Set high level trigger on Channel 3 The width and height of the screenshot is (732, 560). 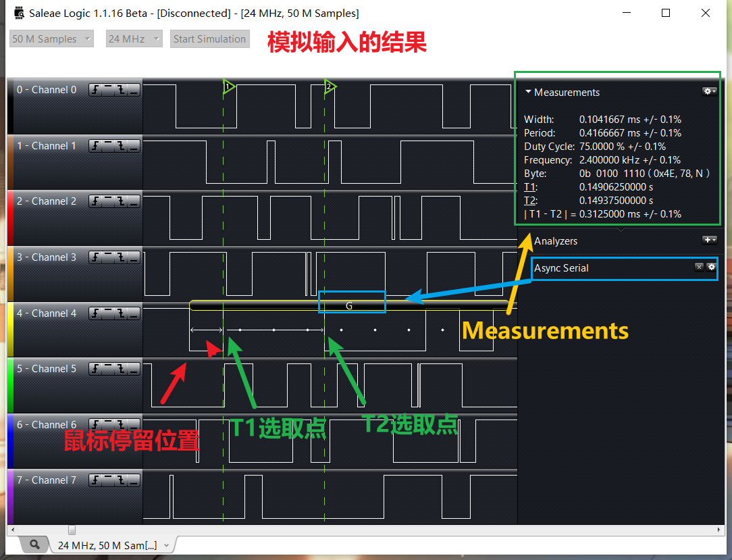tap(108, 257)
